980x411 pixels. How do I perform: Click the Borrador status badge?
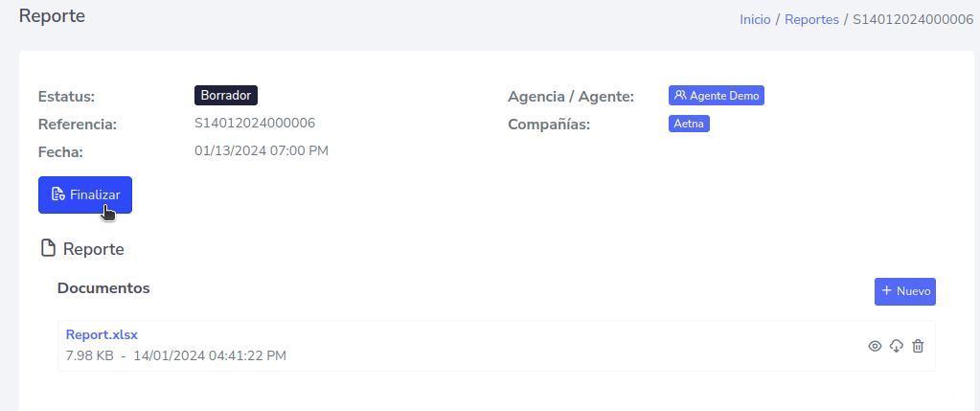[226, 96]
